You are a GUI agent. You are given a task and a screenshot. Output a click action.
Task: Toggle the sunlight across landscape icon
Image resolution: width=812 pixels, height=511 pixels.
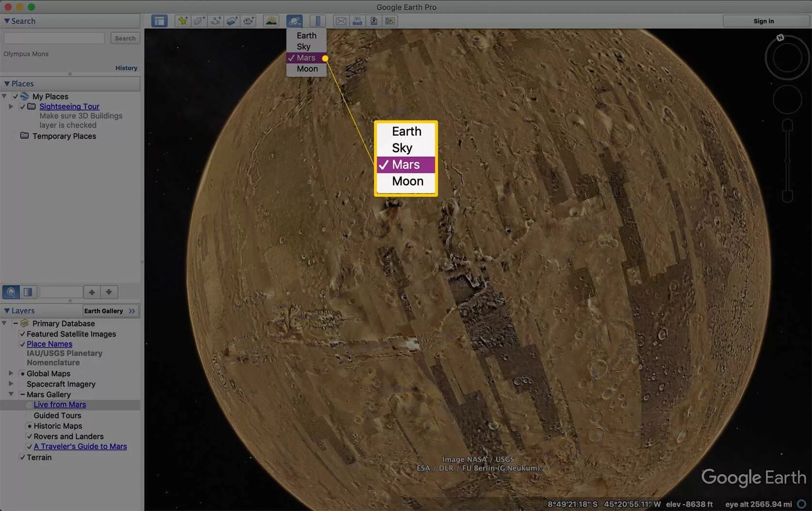tap(271, 21)
